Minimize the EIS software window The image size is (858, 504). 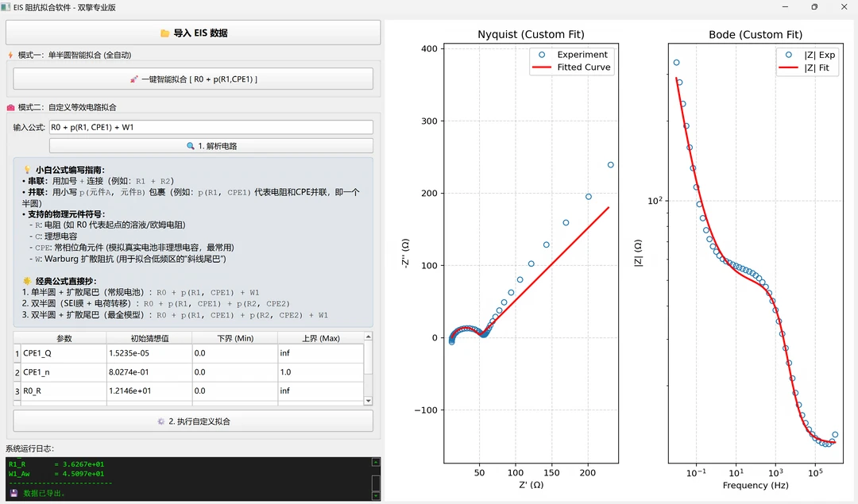click(x=785, y=7)
